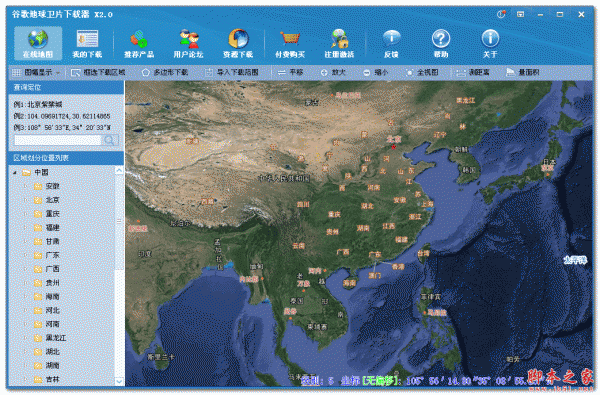Click the title bar notification icon
The image size is (600, 395).
[x=501, y=15]
